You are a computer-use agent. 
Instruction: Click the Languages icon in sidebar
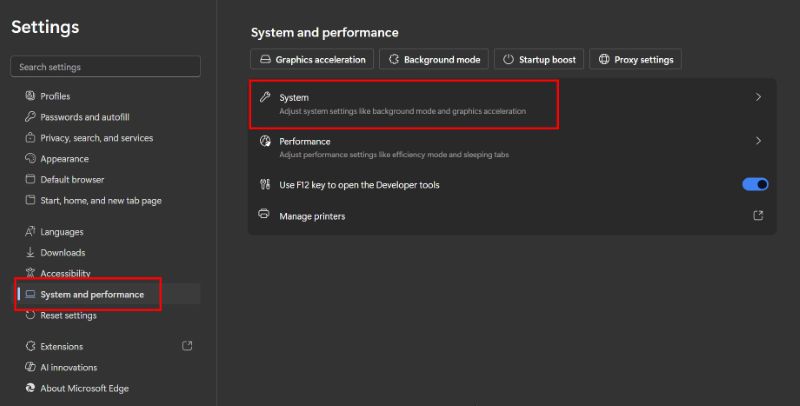(x=29, y=232)
